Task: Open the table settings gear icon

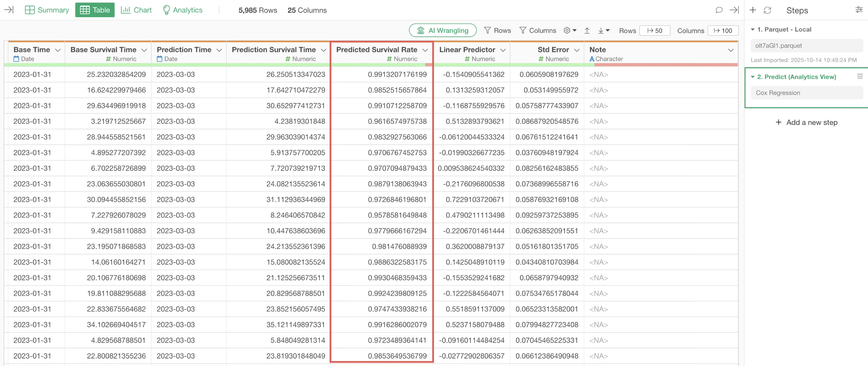Action: [x=569, y=30]
